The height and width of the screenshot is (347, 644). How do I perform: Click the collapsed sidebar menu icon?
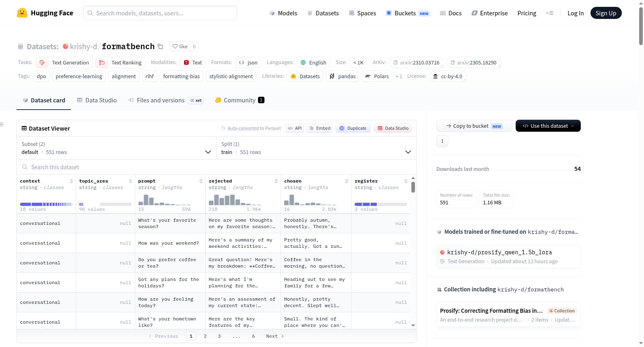(x=2, y=125)
